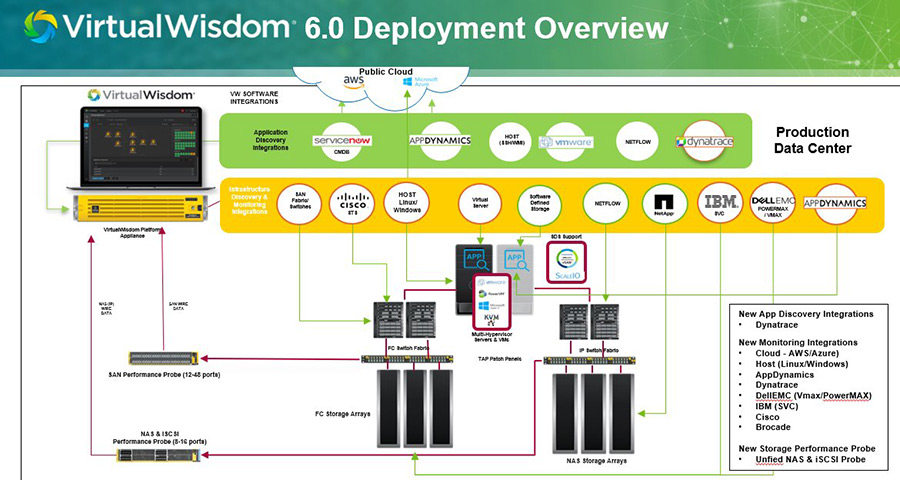900x480 pixels.
Task: Click the Host (Linux/Windows) bullet
Action: pyautogui.click(x=801, y=363)
